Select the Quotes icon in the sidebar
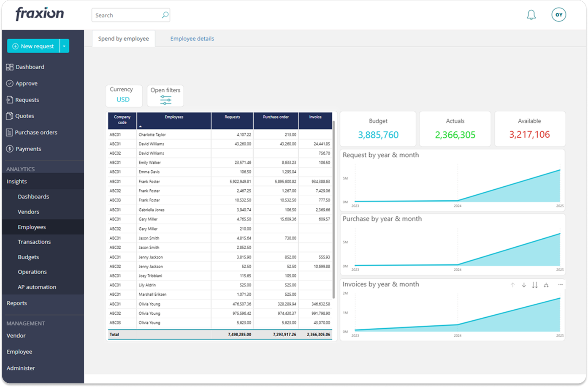The height and width of the screenshot is (387, 588). coord(9,116)
